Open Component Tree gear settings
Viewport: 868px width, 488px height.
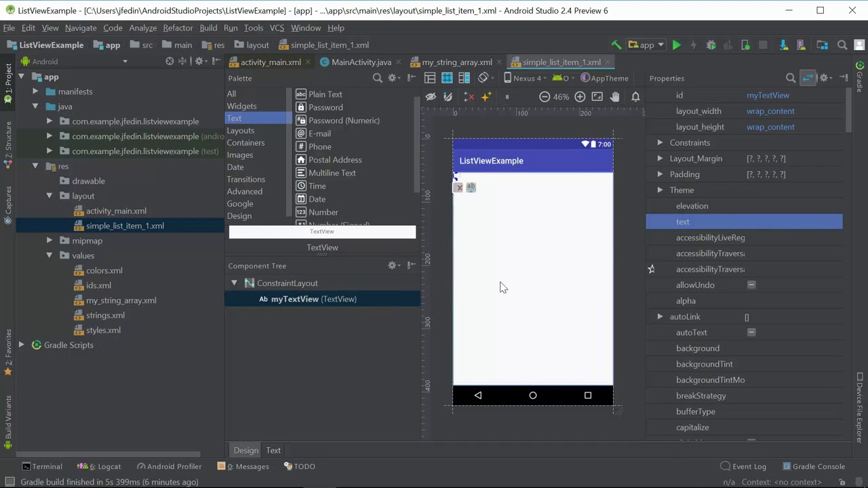click(393, 266)
